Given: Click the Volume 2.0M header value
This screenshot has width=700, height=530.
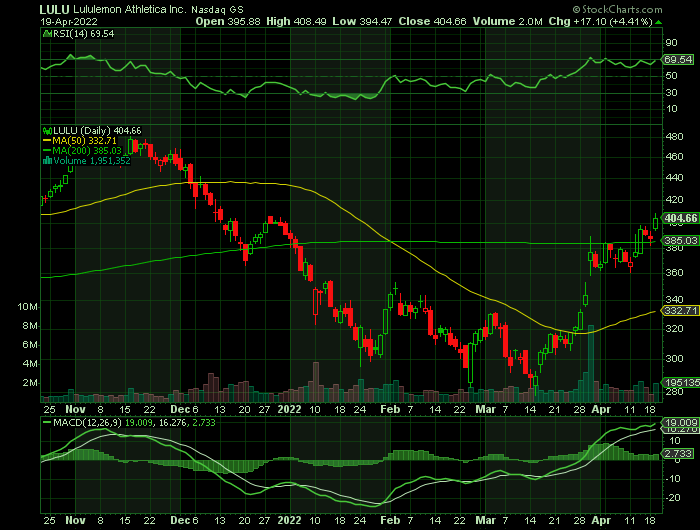Looking at the screenshot, I should (x=508, y=21).
